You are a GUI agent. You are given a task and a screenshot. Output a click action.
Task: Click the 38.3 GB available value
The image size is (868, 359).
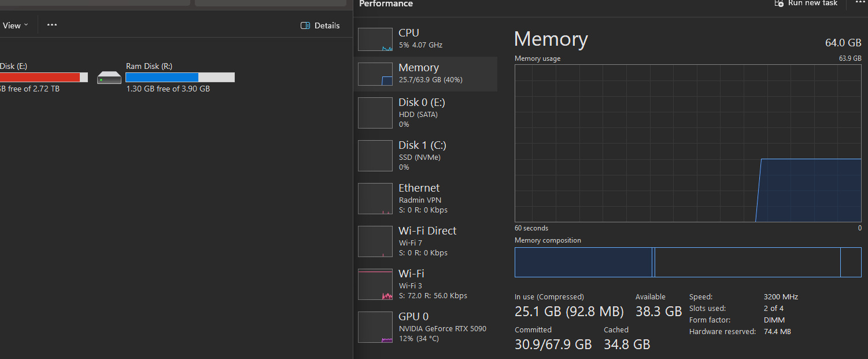[x=659, y=312]
